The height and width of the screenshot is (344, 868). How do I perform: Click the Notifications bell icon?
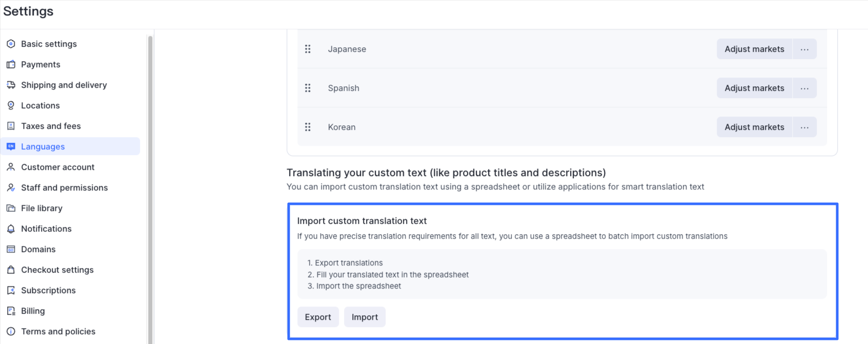[11, 229]
